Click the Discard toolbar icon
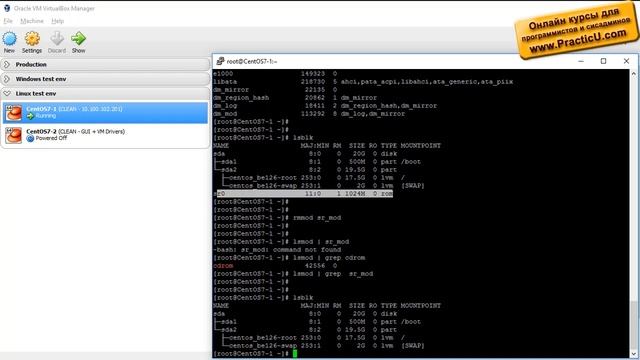Viewport: 640px width, 360px height. point(57,39)
